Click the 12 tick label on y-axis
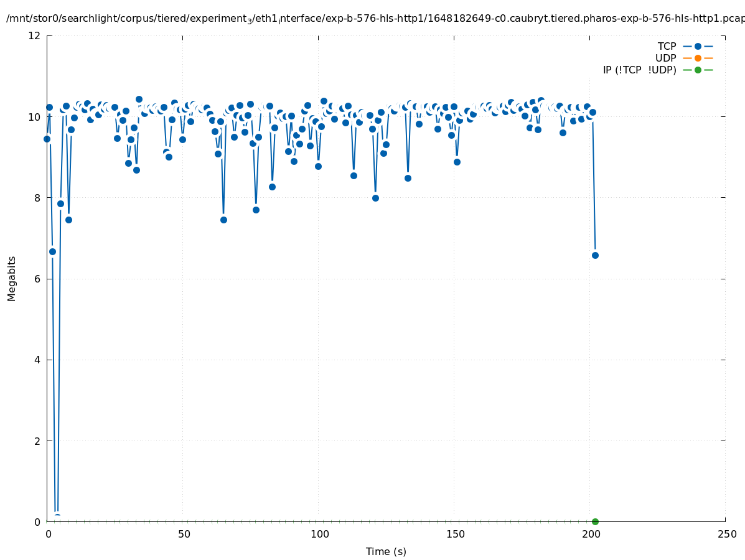 [x=35, y=35]
